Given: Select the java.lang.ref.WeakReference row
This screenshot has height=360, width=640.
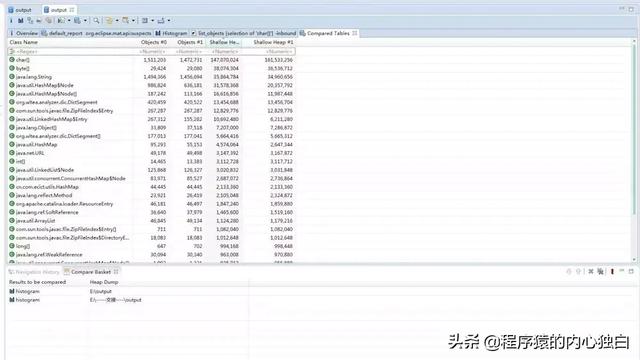Looking at the screenshot, I should coord(151,255).
